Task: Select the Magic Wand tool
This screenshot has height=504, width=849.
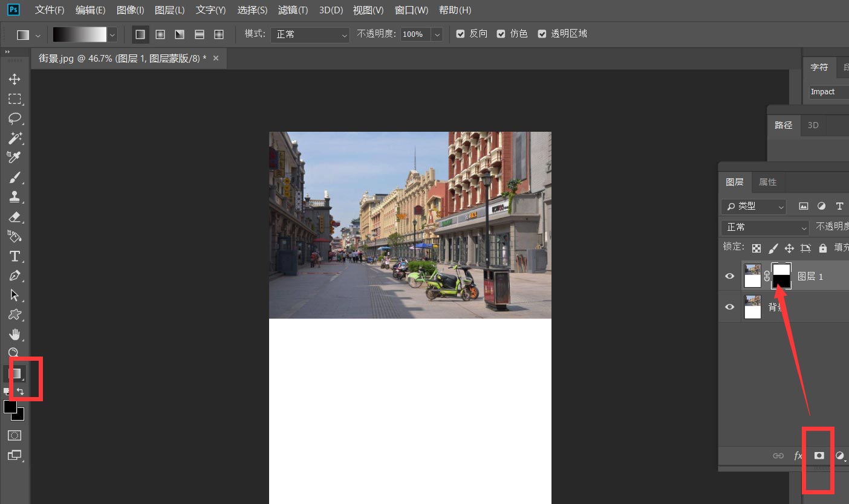Action: click(15, 138)
